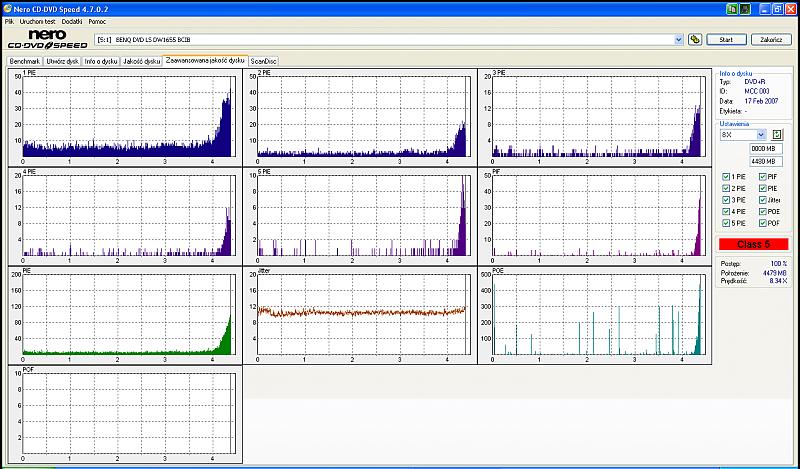Switch to the ScanDisc tab
This screenshot has width=800, height=469.
tap(264, 61)
